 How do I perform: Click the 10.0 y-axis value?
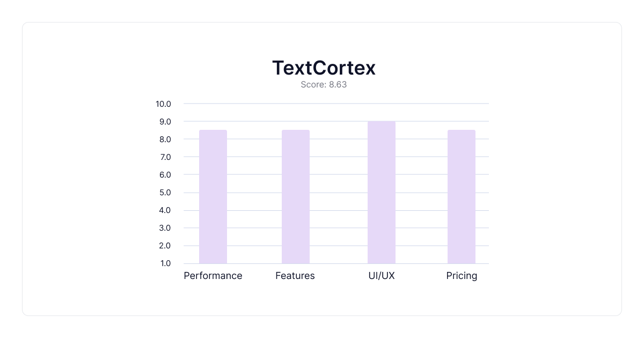coord(163,104)
